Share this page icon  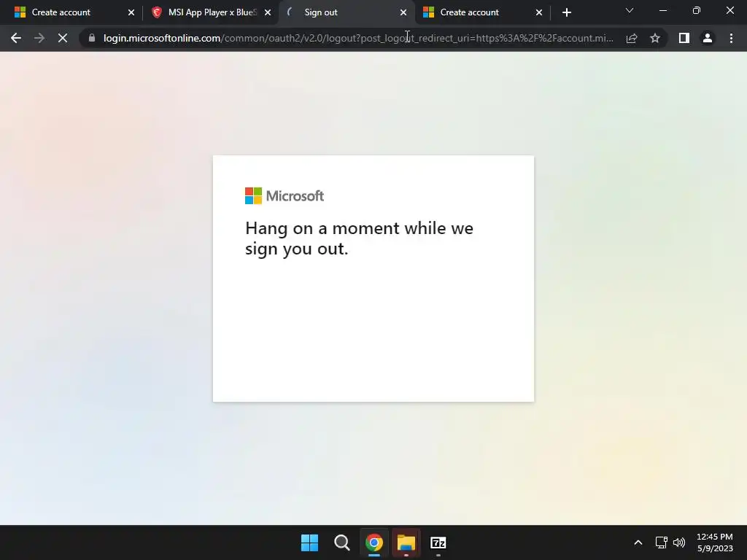click(x=632, y=38)
